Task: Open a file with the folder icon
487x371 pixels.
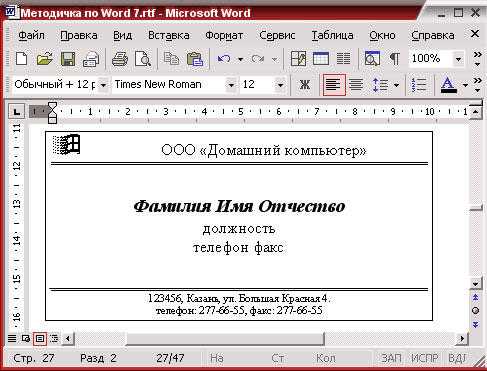Action: pos(45,59)
